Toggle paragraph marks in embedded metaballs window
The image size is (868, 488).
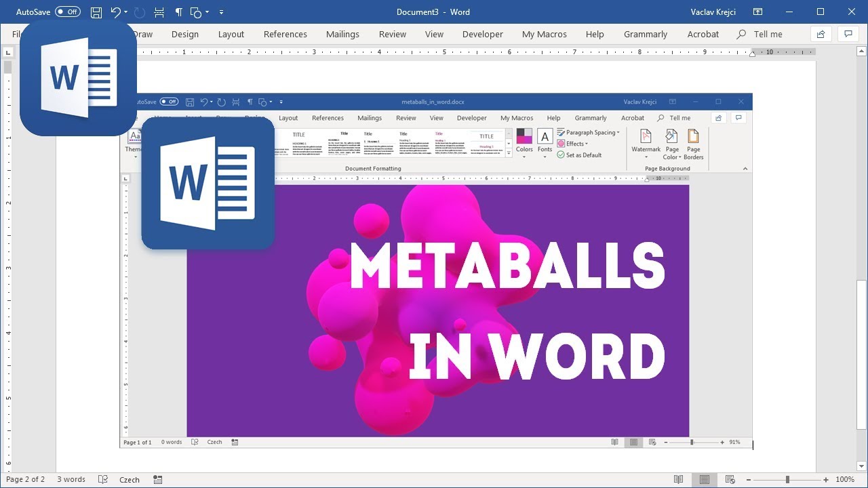[250, 102]
